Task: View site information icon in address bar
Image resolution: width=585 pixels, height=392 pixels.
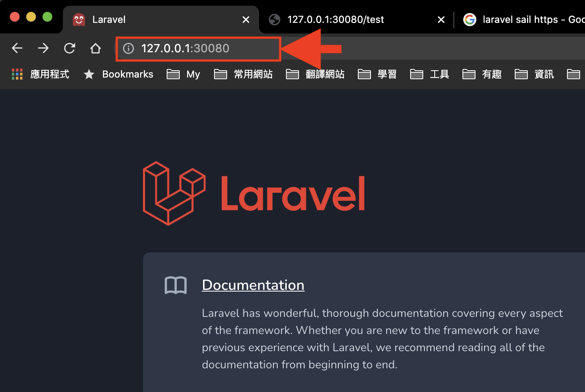Action: [x=129, y=49]
